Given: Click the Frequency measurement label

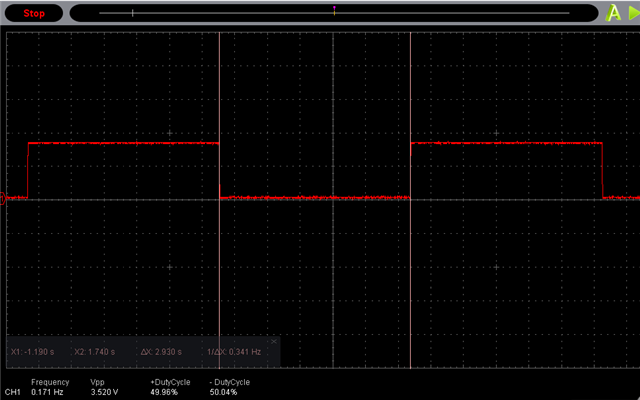Looking at the screenshot, I should pos(50,382).
